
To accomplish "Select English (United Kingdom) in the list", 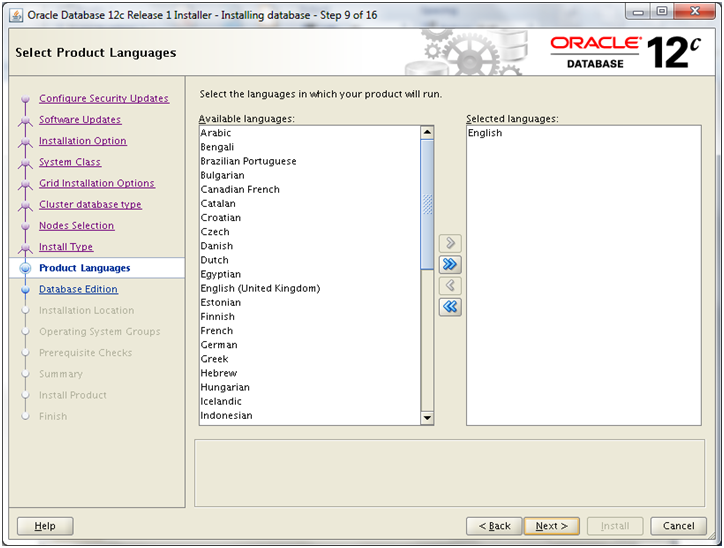I will (x=310, y=289).
